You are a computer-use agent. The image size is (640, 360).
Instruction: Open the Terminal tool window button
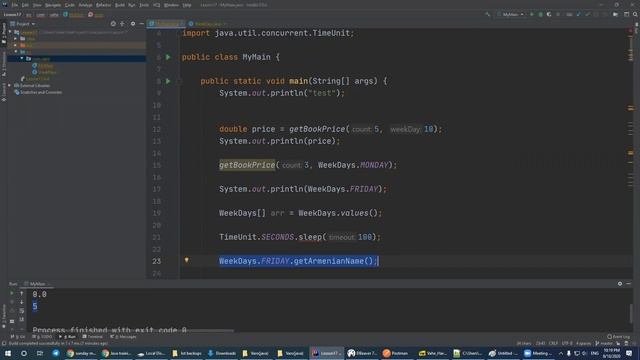(x=93, y=337)
